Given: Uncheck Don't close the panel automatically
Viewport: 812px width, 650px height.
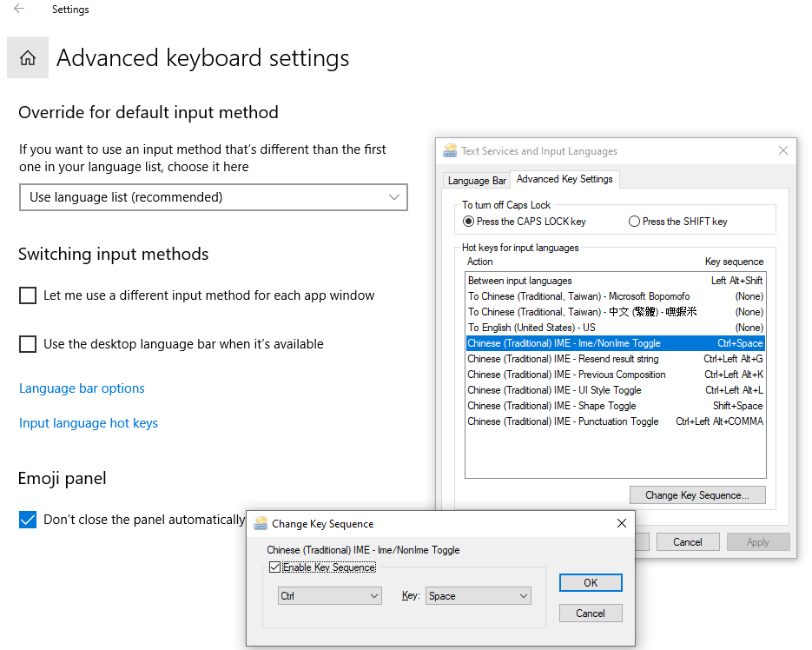Looking at the screenshot, I should pos(28,520).
